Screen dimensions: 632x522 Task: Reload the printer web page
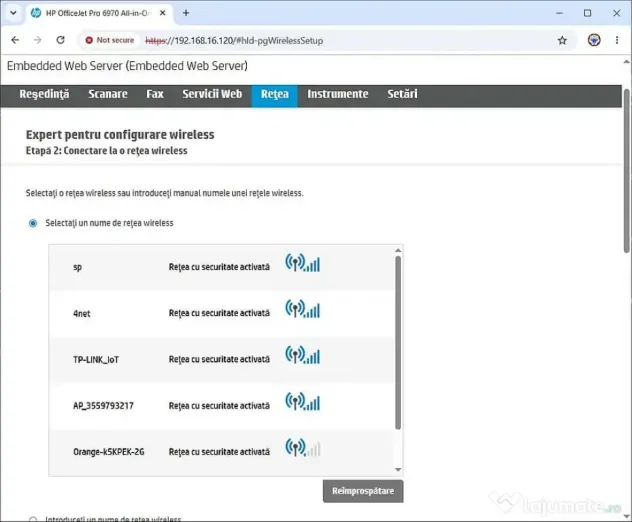60,40
